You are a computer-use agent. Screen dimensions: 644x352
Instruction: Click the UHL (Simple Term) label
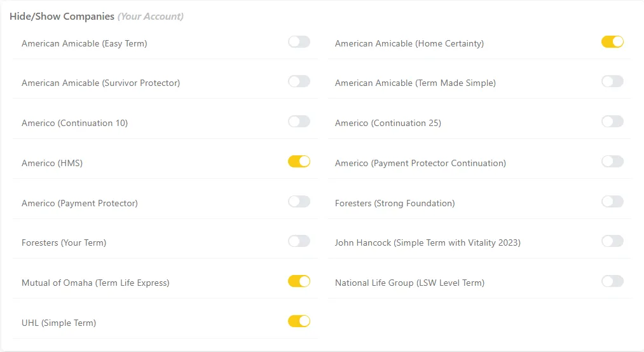click(x=58, y=323)
